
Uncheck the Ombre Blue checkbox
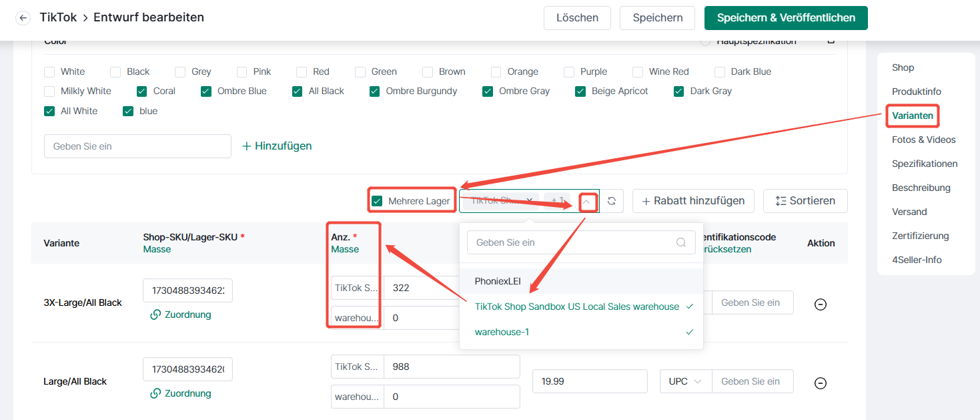tap(206, 91)
